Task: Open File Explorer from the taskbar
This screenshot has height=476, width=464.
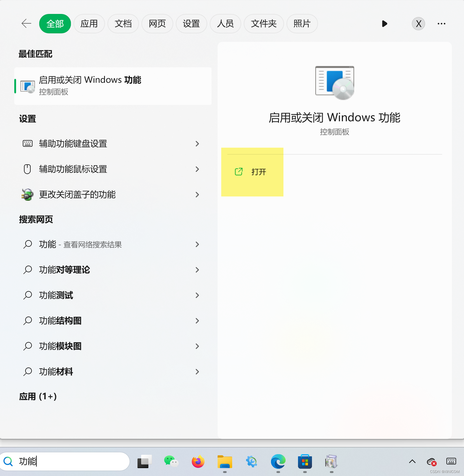Action: (x=225, y=462)
